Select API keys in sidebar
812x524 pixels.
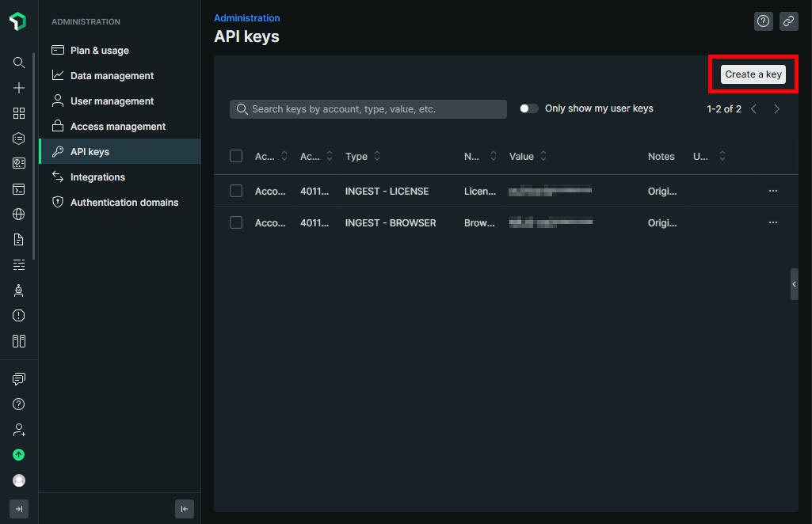coord(120,151)
